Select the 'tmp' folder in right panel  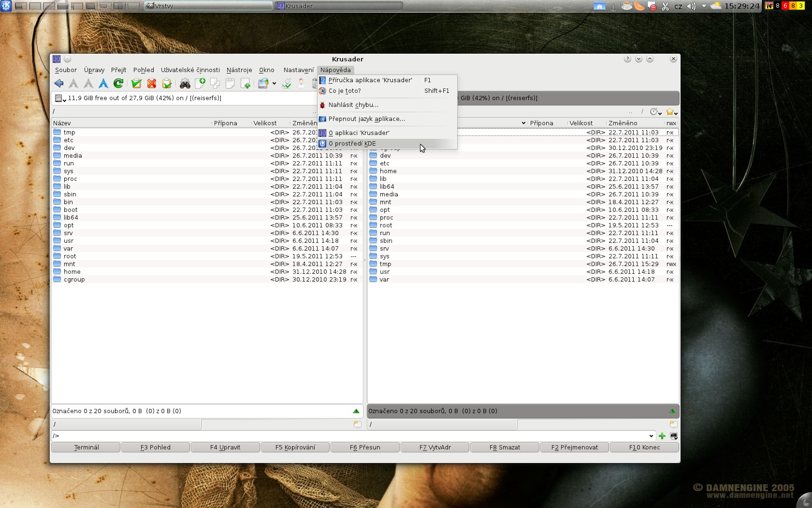pyautogui.click(x=523, y=264)
